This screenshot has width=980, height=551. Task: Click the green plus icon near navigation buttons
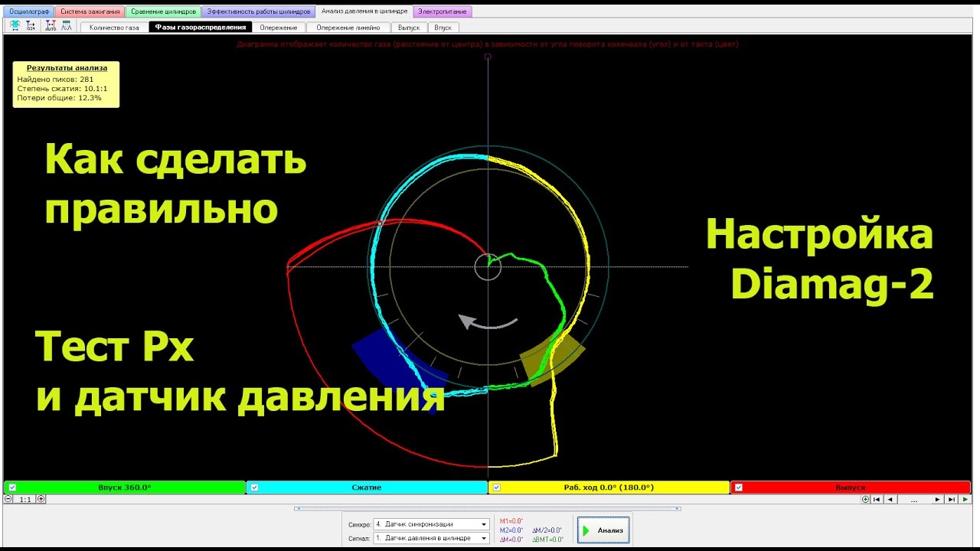865,499
